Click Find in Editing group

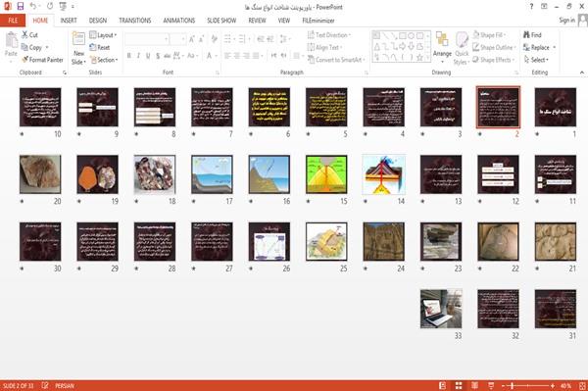[x=532, y=35]
